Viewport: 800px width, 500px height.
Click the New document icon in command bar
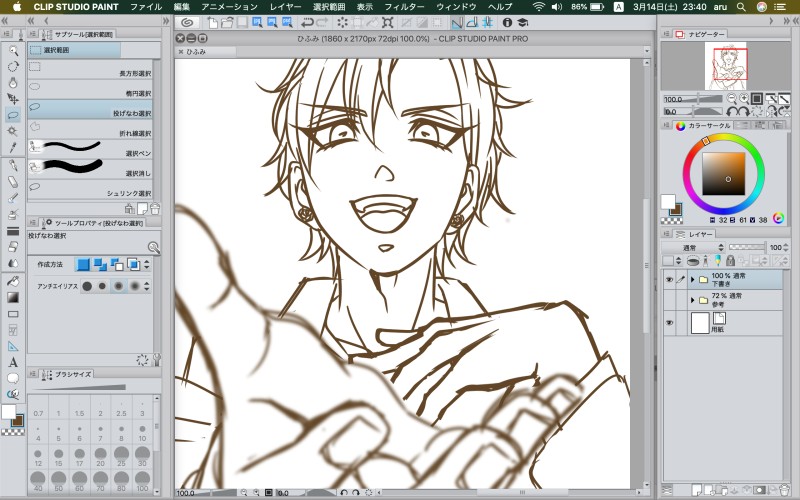coord(212,22)
